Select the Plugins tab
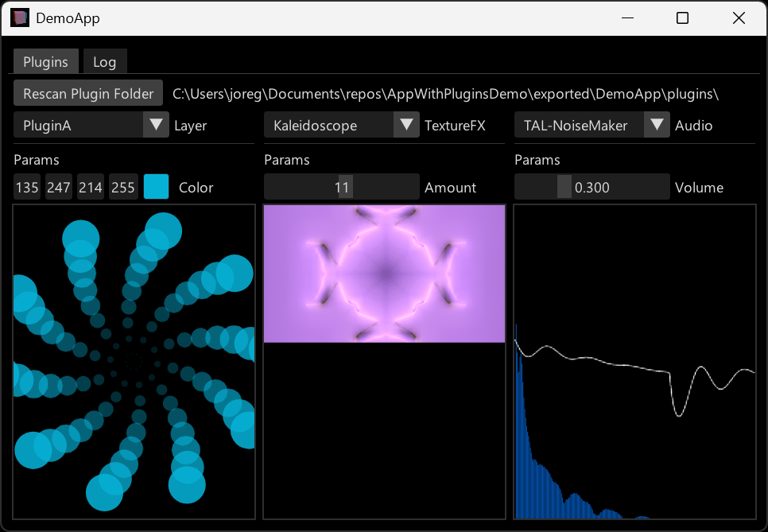768x532 pixels. click(x=45, y=62)
